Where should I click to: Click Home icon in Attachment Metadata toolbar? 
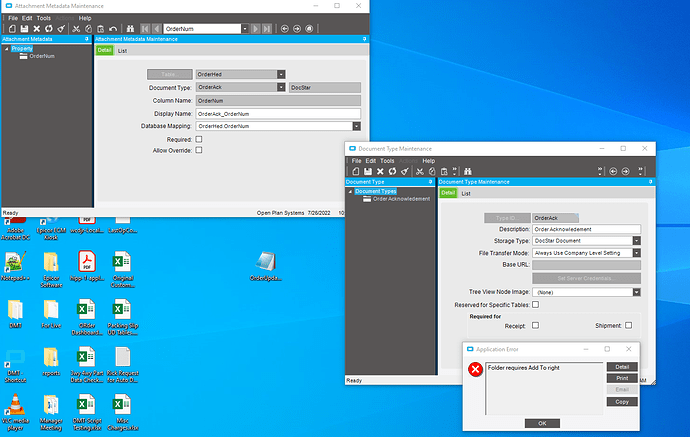[309, 29]
